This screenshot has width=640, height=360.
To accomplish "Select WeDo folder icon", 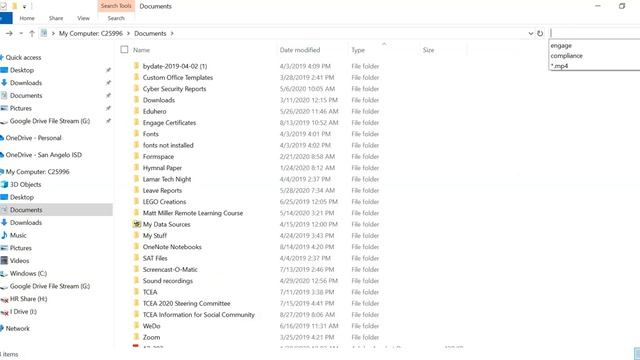I will 136,326.
